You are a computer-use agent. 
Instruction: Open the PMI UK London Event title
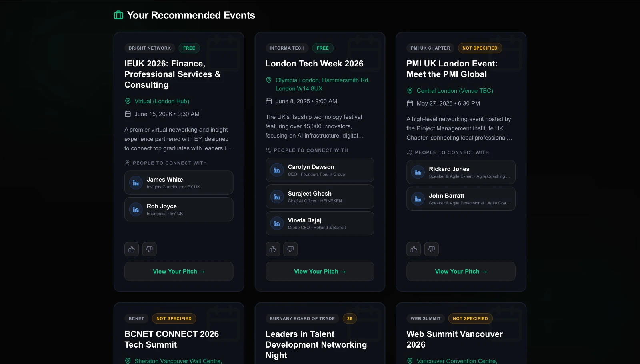452,69
